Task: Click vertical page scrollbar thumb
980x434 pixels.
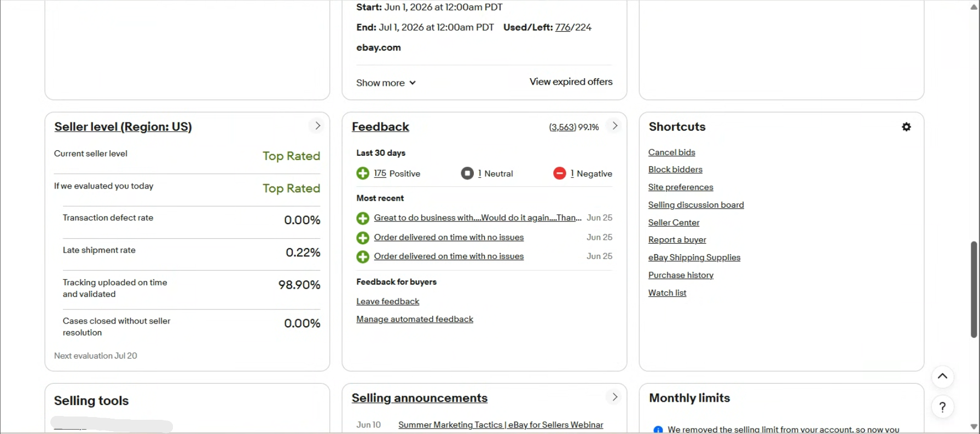Action: [973, 289]
